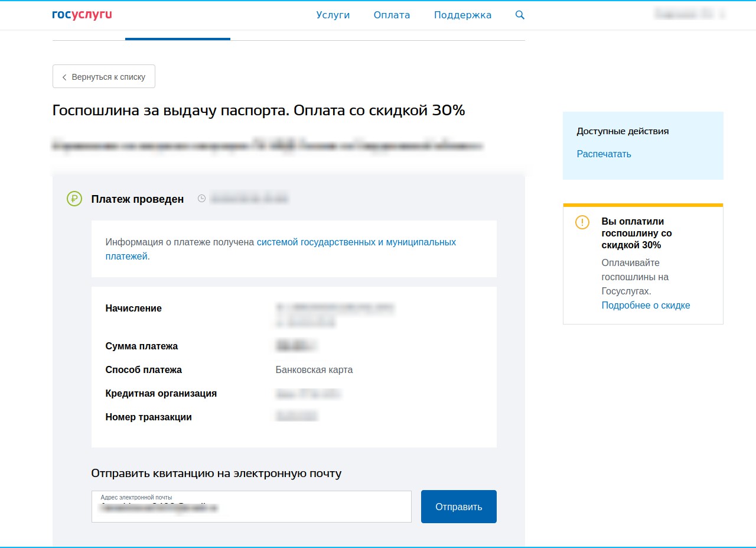
Task: Open the Услуги menu
Action: 333,15
